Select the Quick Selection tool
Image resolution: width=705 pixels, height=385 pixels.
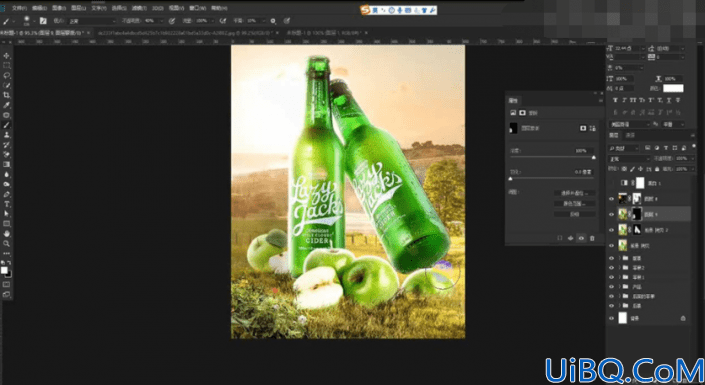(6, 85)
